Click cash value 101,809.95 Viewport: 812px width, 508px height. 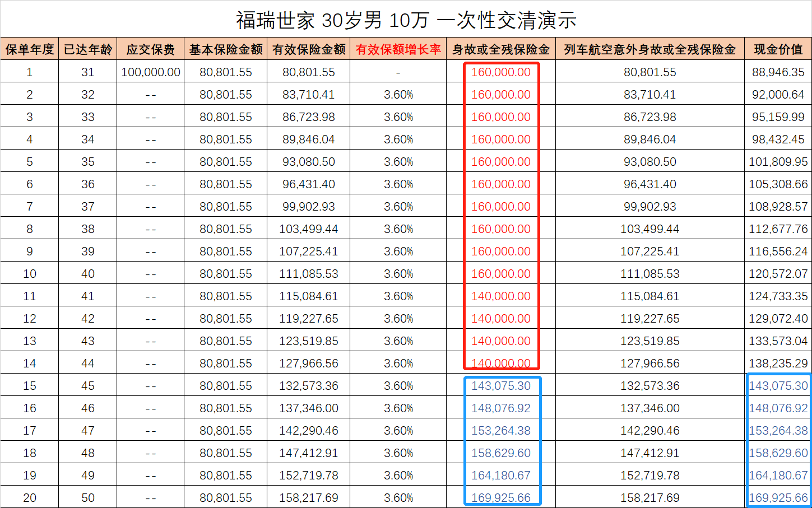coord(778,162)
